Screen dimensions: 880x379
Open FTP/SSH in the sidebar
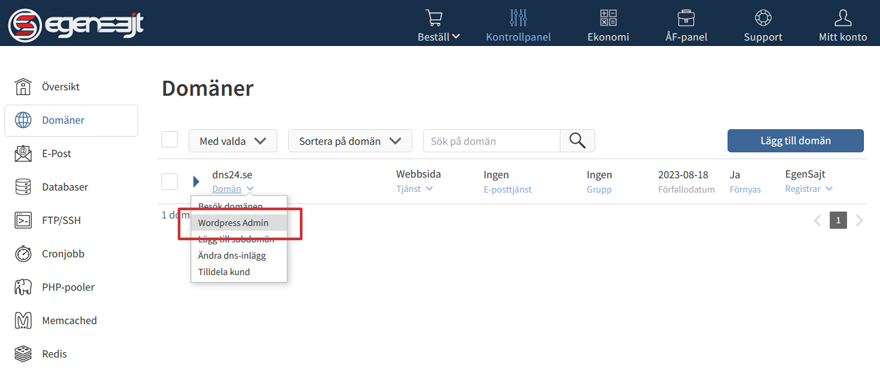pyautogui.click(x=61, y=221)
